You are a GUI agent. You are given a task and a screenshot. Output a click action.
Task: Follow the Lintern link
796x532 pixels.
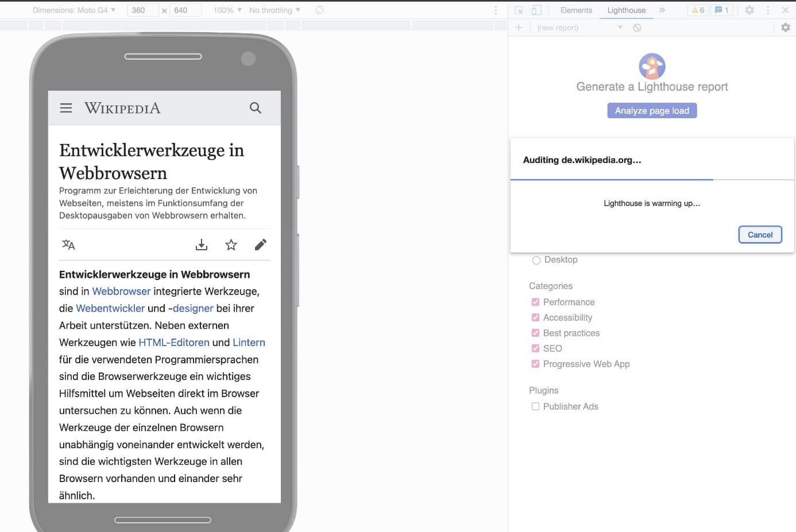[249, 343]
